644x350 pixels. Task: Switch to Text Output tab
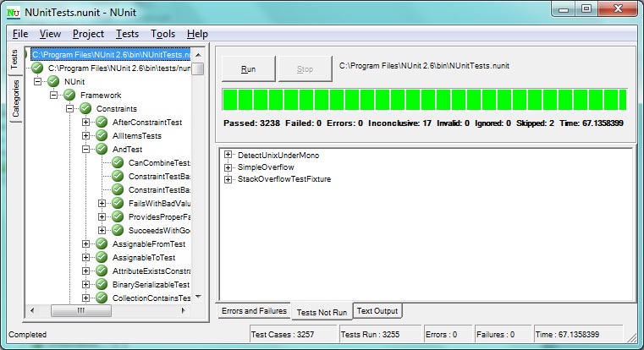(377, 311)
